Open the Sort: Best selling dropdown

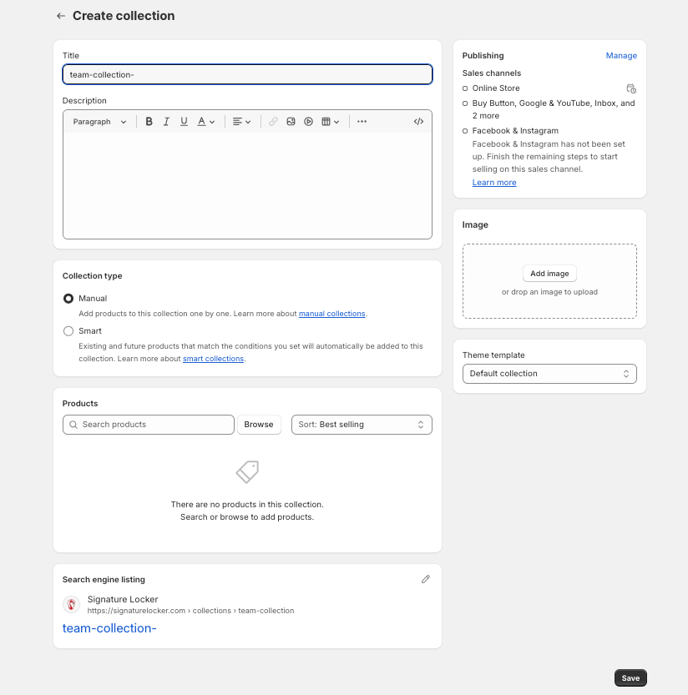click(361, 425)
